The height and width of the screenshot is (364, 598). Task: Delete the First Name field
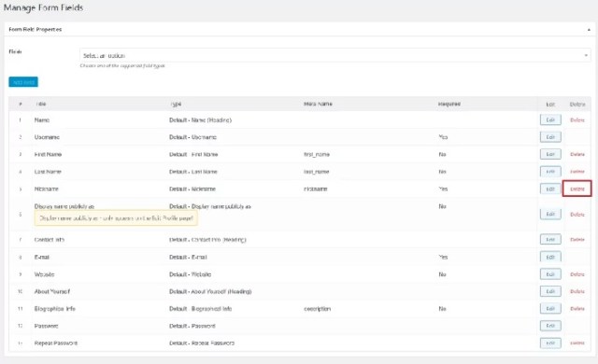coord(577,154)
